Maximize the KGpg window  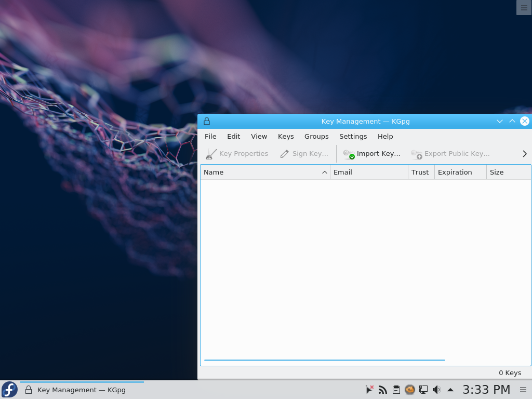tap(512, 121)
